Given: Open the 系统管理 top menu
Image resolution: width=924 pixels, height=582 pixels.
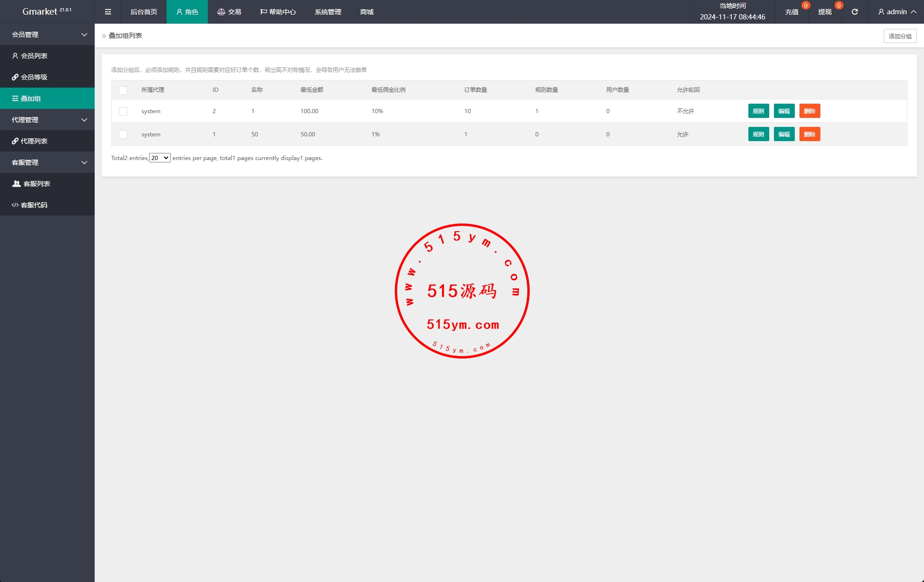Looking at the screenshot, I should [x=328, y=12].
